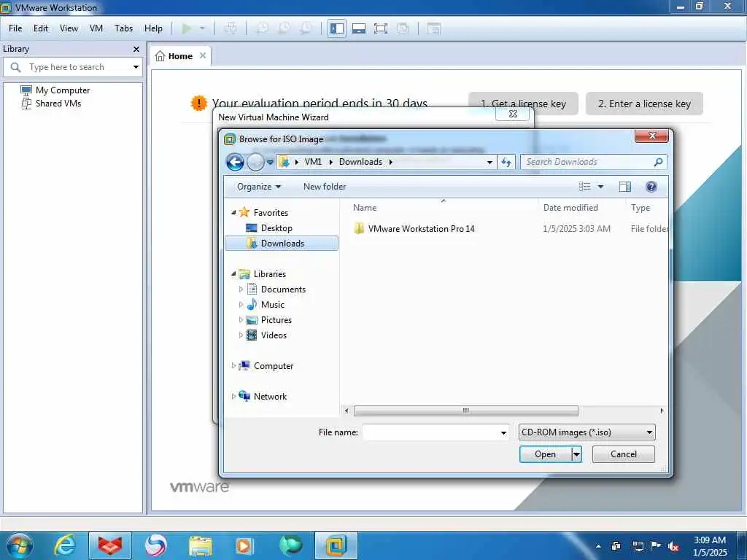
Task: Select My Computer in the Library
Action: click(x=55, y=90)
